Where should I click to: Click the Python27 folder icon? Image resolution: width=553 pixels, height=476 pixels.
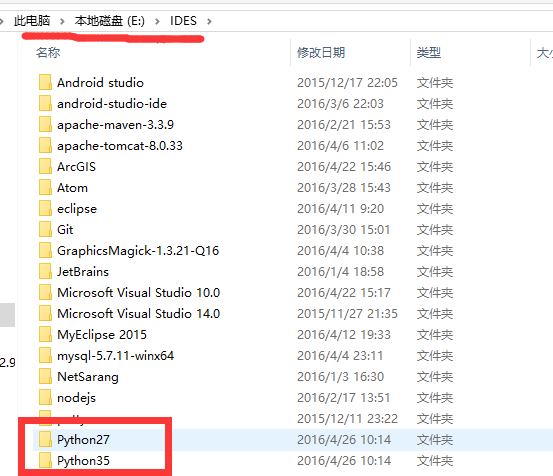(x=45, y=439)
